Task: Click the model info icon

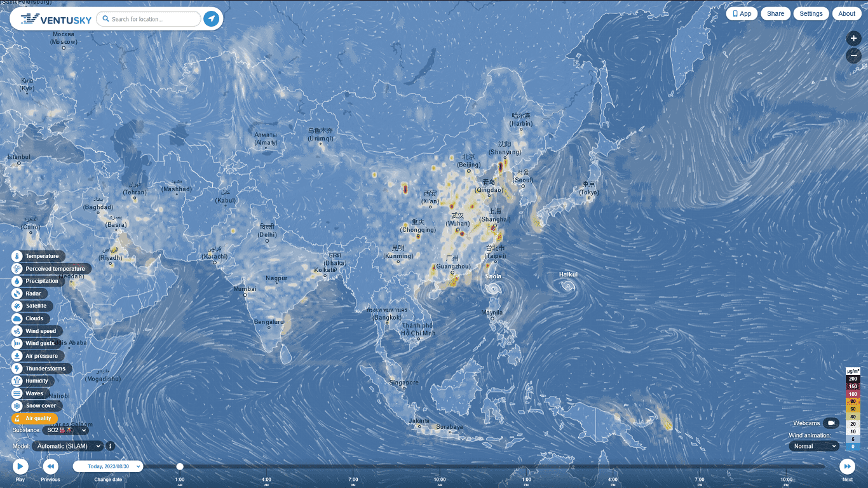Action: 110,446
